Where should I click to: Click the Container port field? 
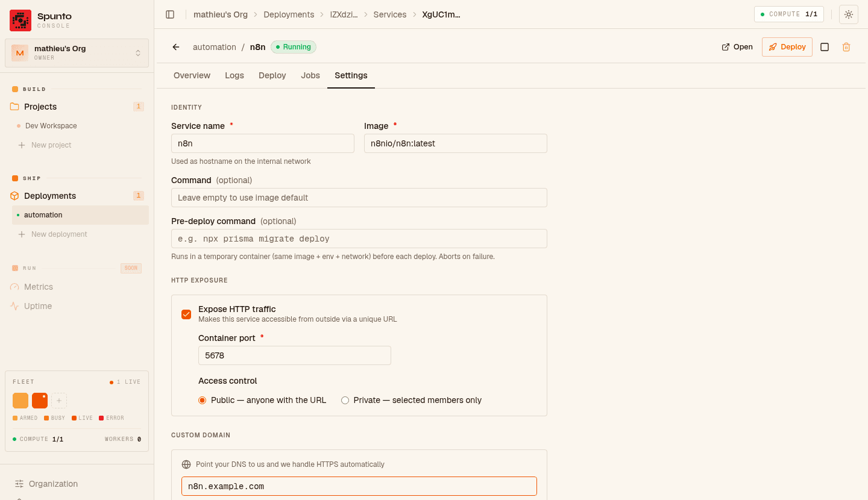[295, 355]
